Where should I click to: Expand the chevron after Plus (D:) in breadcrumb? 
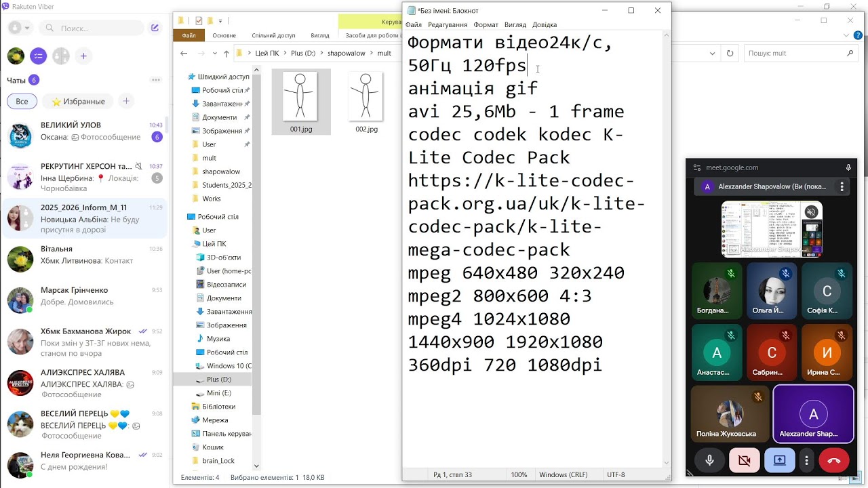pos(321,53)
